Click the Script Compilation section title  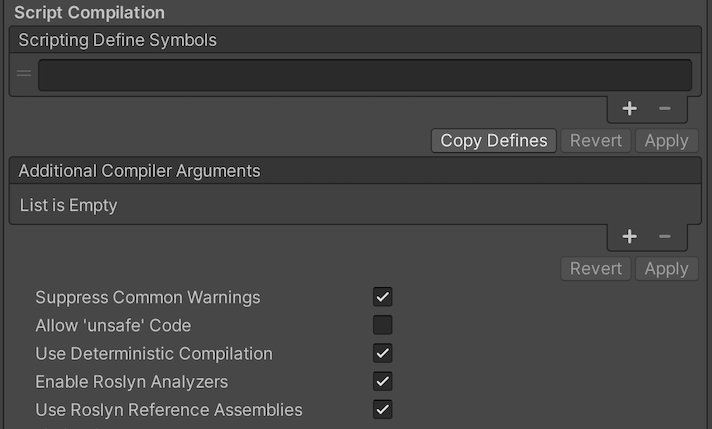(89, 12)
